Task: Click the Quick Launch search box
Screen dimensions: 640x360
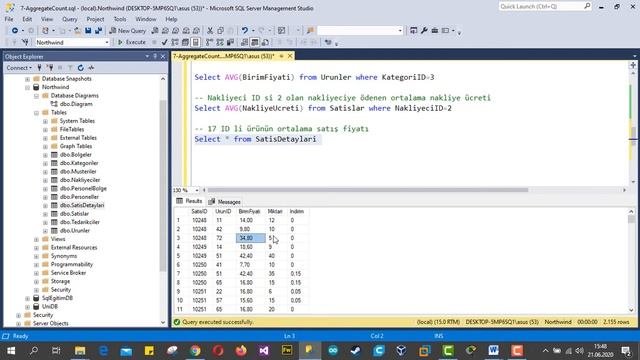Action: click(x=545, y=7)
